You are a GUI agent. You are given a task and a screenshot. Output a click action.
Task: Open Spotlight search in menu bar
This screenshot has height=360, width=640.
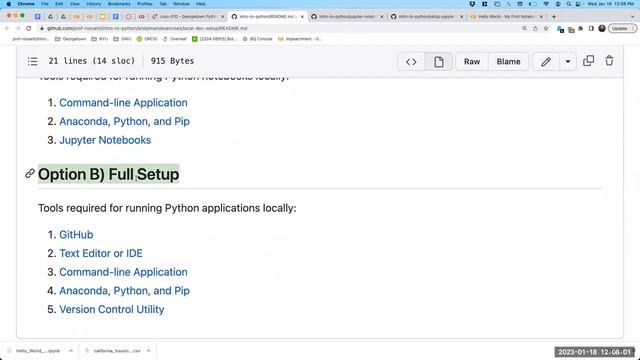(x=569, y=4)
